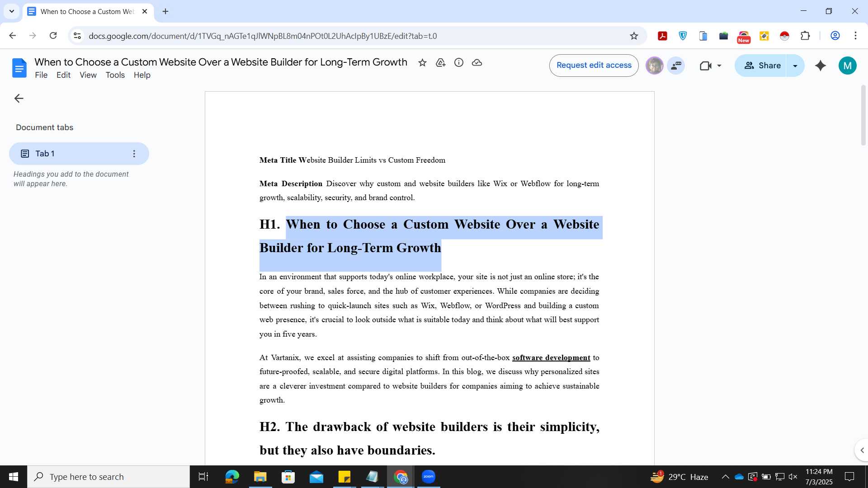View the collaborator profile avatar

654,66
